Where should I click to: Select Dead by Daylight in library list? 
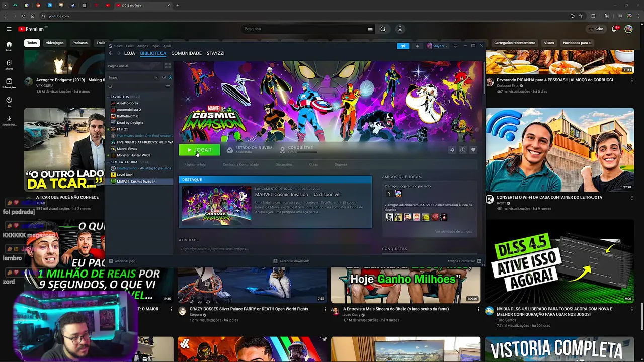[130, 123]
